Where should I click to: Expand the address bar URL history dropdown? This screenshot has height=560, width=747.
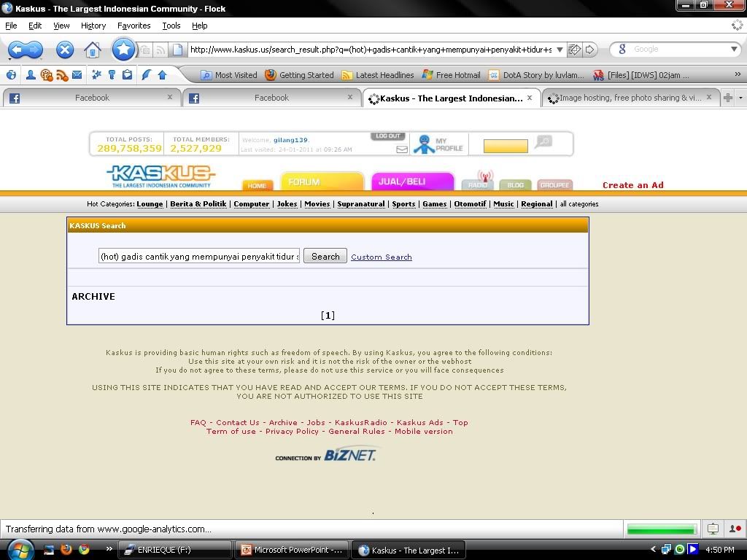[x=560, y=50]
